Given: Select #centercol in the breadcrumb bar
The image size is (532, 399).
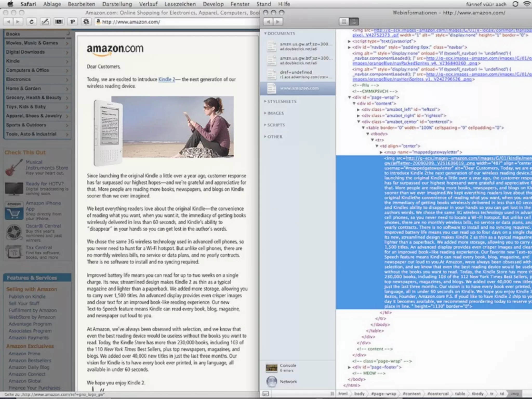Looking at the screenshot, I should coord(438,394).
